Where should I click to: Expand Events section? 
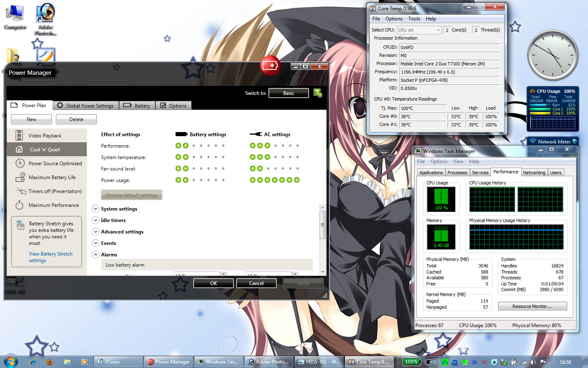(96, 243)
